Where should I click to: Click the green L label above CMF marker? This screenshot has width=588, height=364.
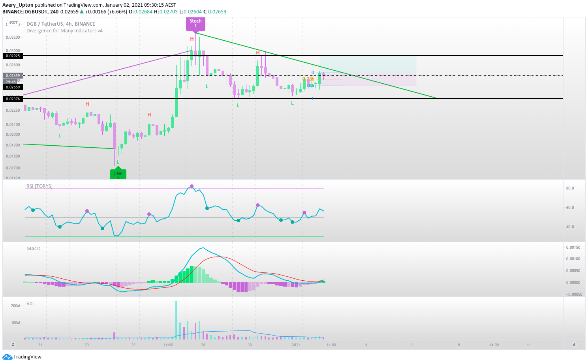tap(118, 162)
